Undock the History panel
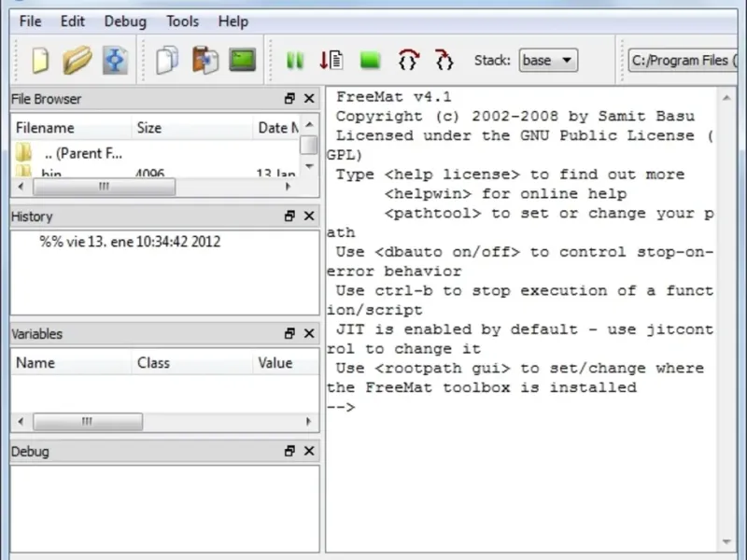The width and height of the screenshot is (747, 560). tap(289, 217)
